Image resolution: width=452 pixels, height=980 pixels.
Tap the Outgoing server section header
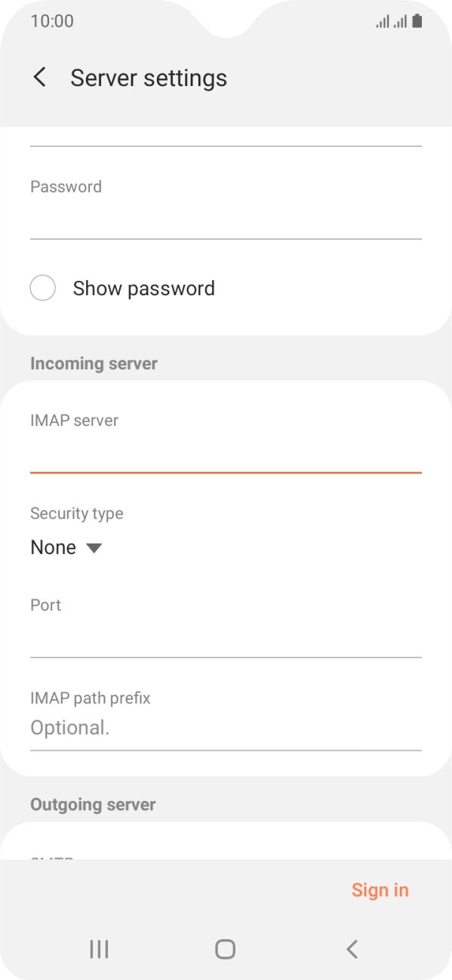(93, 803)
